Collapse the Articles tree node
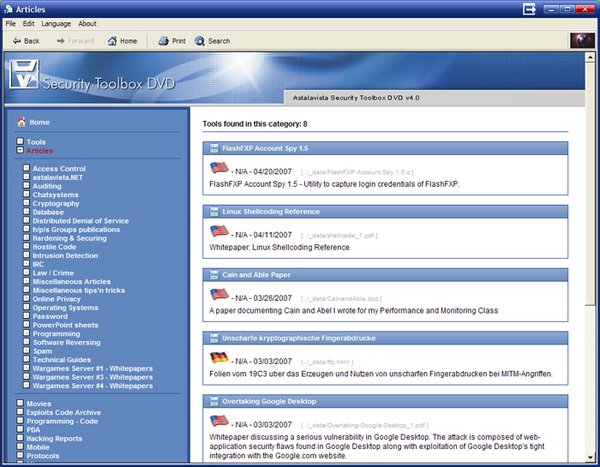This screenshot has width=600, height=467. pyautogui.click(x=19, y=151)
